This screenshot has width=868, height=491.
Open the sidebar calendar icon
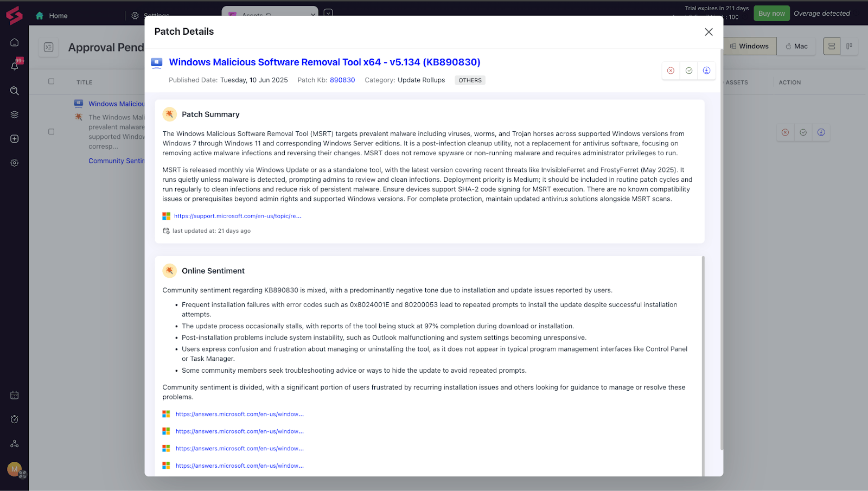point(15,396)
